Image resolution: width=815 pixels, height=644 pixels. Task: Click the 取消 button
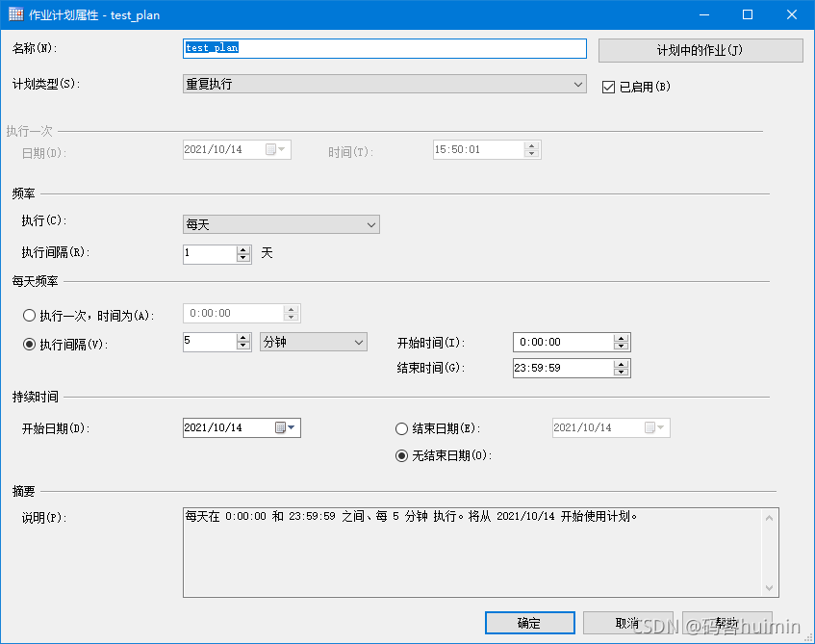point(628,623)
